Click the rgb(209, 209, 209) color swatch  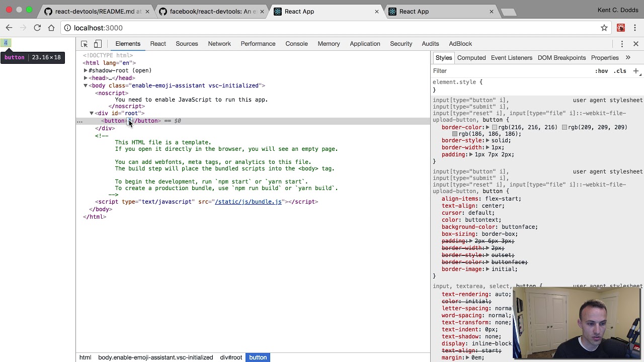(x=565, y=127)
